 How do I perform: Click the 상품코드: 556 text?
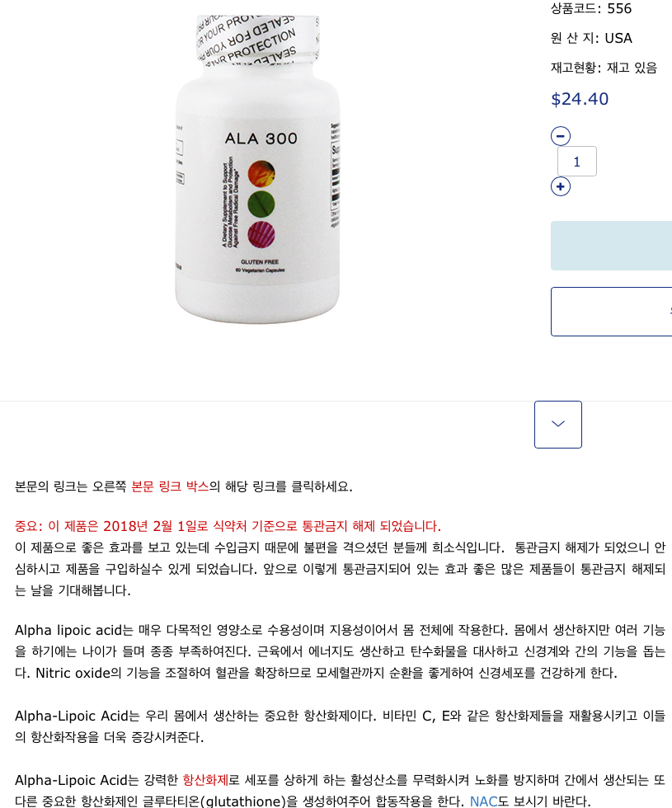click(x=591, y=9)
